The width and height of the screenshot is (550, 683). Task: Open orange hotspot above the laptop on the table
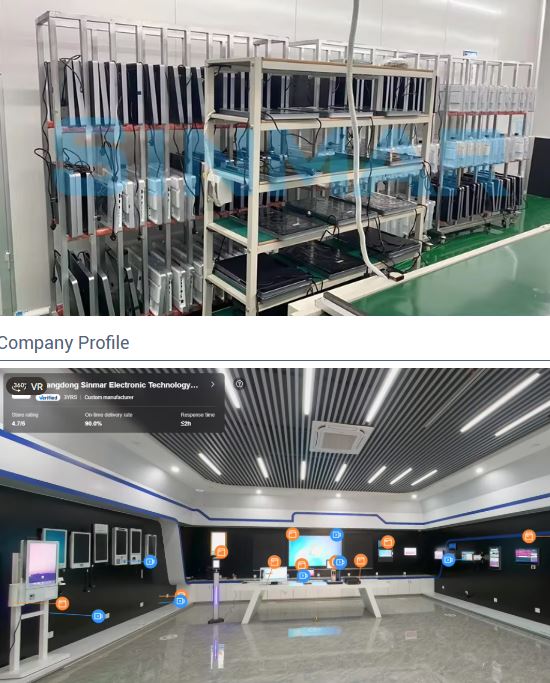274,562
